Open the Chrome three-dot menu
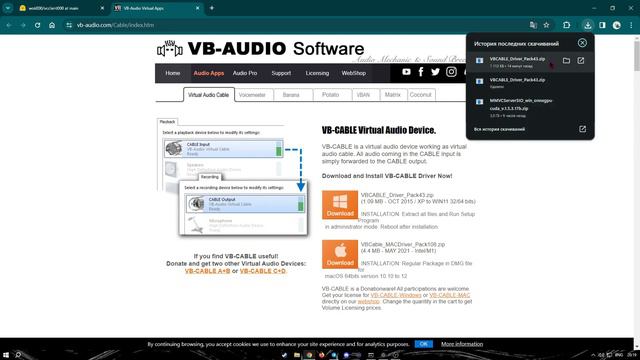 [631, 25]
